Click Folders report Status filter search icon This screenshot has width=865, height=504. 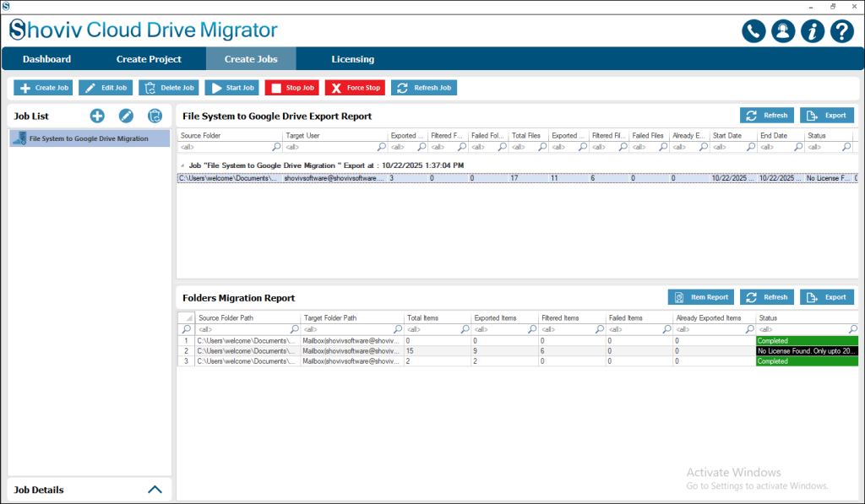coord(853,329)
